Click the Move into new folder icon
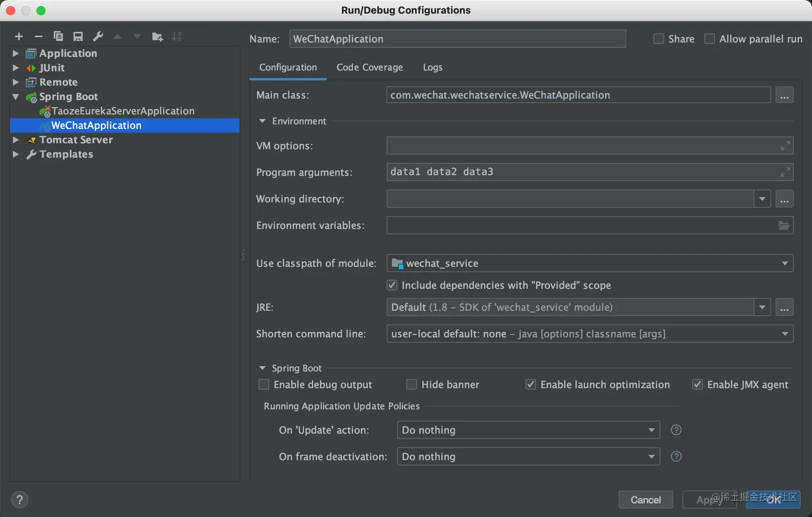The width and height of the screenshot is (812, 517). click(157, 37)
